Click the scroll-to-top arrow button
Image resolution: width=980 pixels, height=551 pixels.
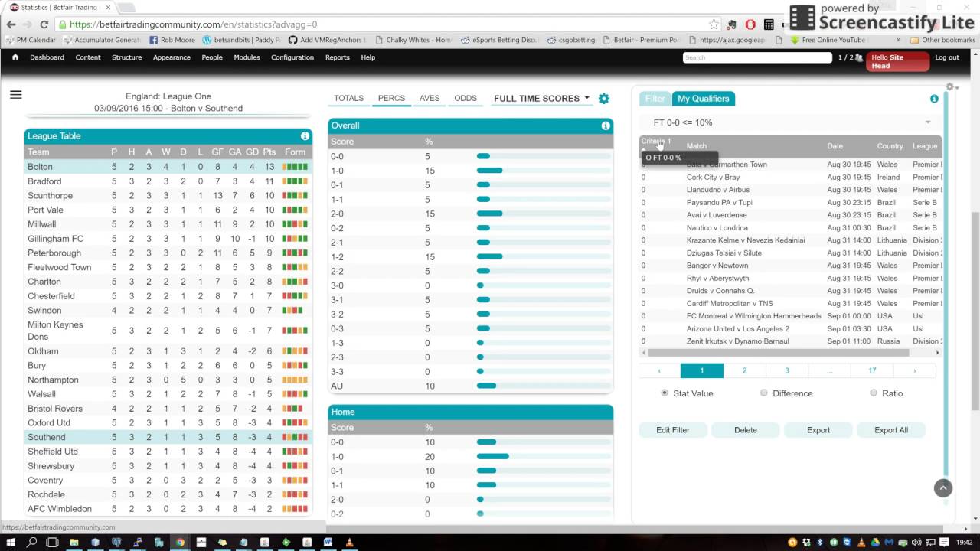[x=943, y=487]
